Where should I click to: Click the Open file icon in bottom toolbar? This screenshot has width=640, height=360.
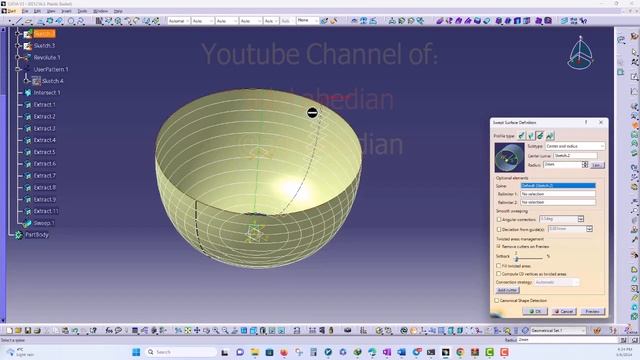[x=18, y=331]
